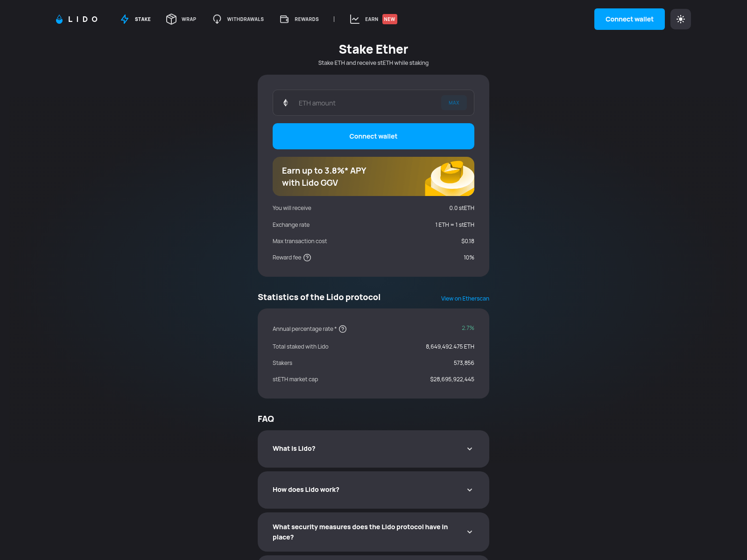
Task: Click the red NEW badge
Action: 390,19
